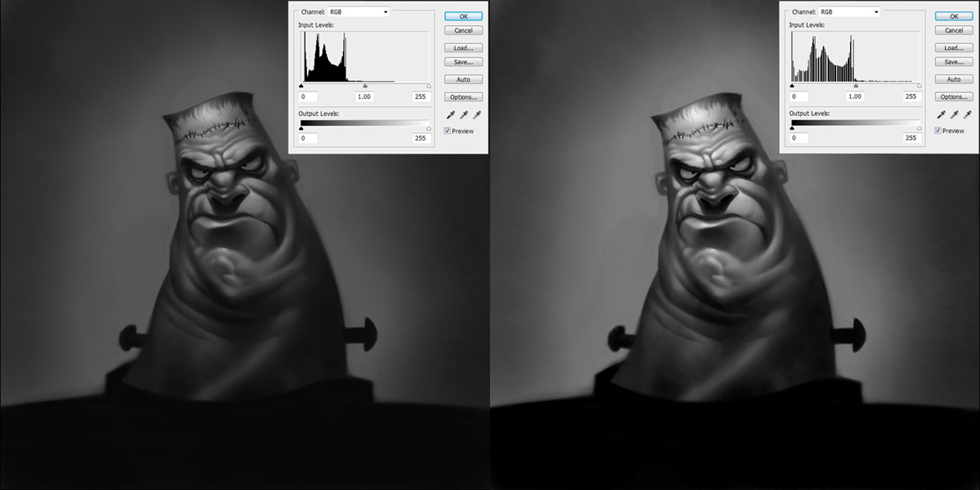Image resolution: width=980 pixels, height=490 pixels.
Task: Pick the gray point eyedropper in left dialog
Action: 464,115
